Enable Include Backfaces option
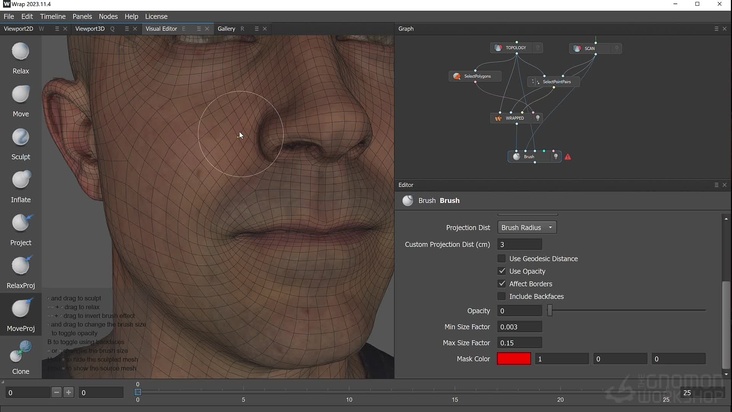The width and height of the screenshot is (732, 412). click(502, 297)
